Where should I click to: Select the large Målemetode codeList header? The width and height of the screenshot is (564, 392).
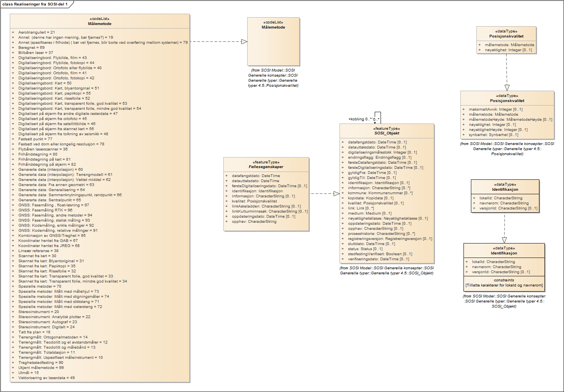100,21
